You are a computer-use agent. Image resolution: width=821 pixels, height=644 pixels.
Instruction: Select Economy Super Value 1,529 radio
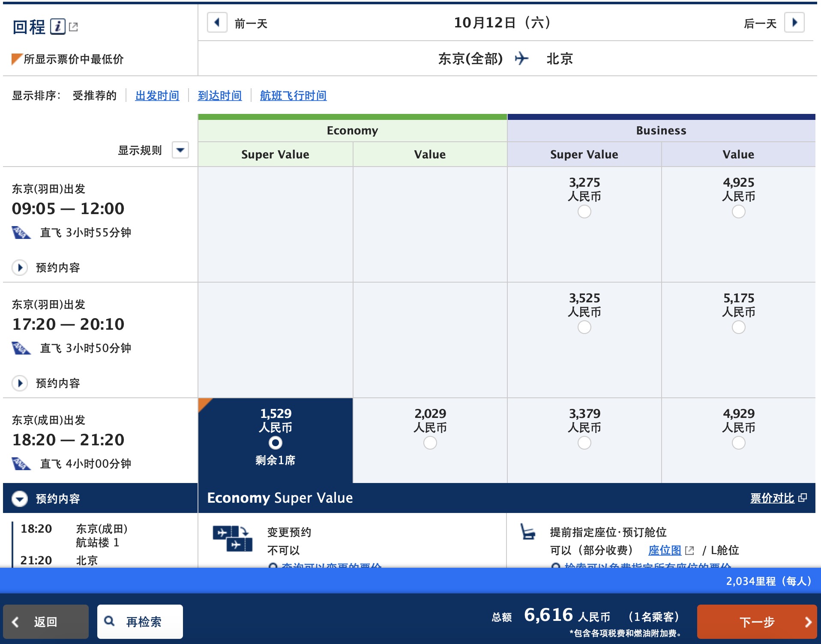(275, 443)
